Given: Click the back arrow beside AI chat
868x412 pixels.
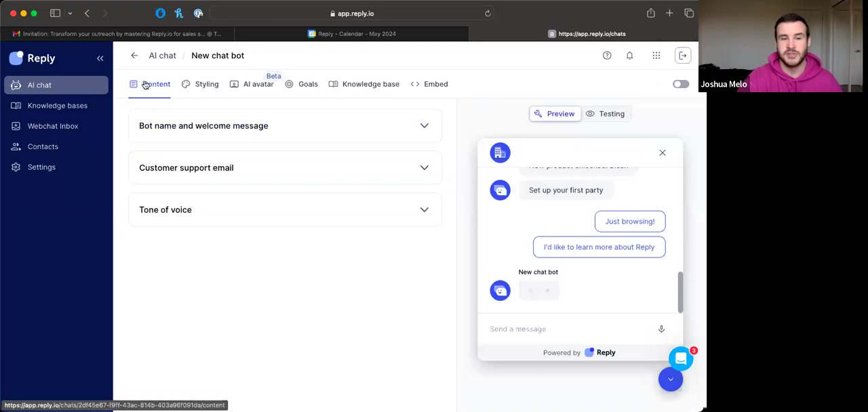Looking at the screenshot, I should tap(134, 56).
